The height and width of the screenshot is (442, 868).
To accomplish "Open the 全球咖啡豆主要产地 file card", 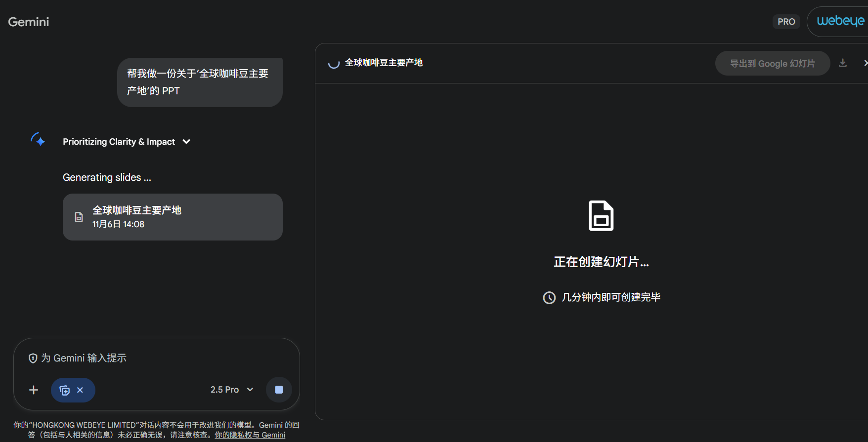I will [173, 217].
